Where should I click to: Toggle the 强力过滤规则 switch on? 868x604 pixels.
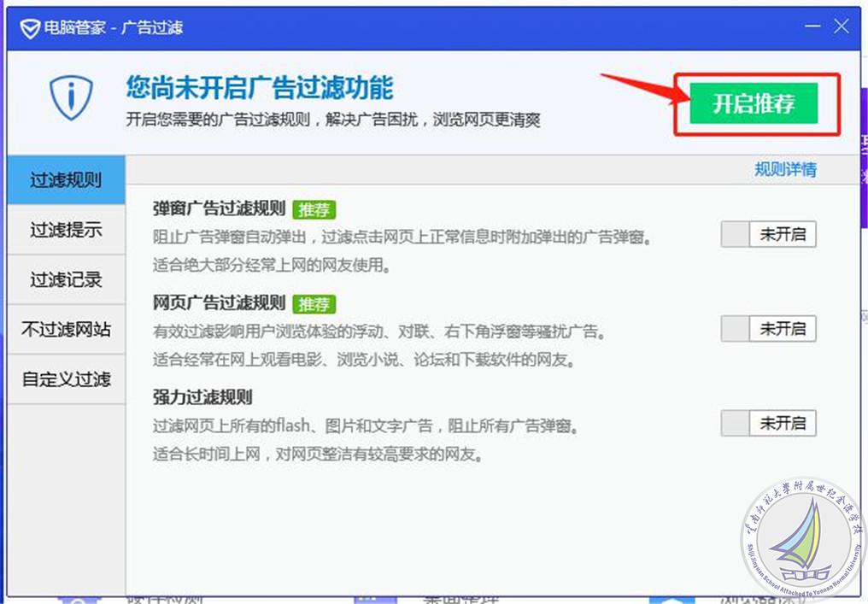(x=768, y=423)
